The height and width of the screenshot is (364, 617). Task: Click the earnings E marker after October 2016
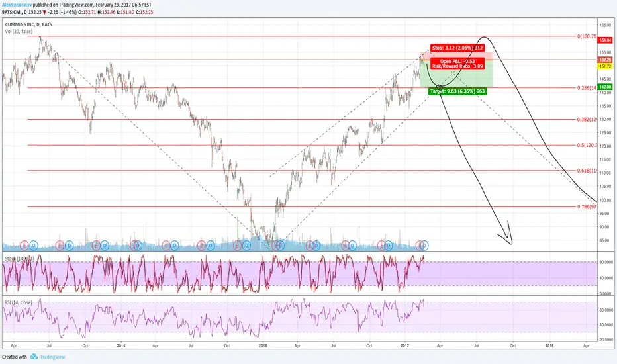click(x=381, y=246)
